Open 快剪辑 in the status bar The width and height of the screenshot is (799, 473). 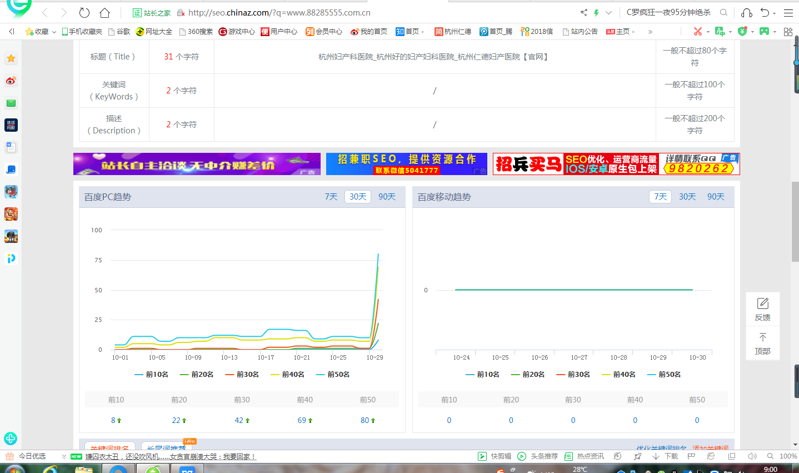point(494,456)
